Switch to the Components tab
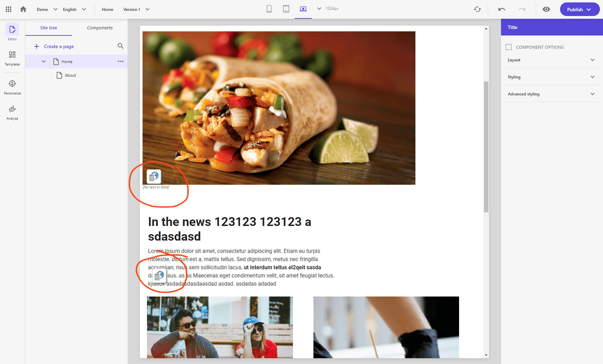The height and width of the screenshot is (364, 603). pos(100,28)
